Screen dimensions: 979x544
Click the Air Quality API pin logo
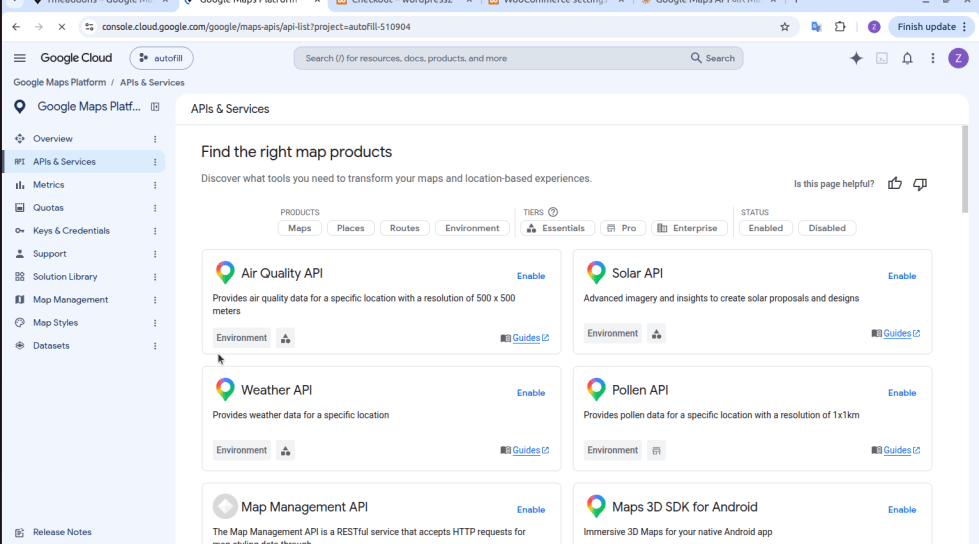coord(225,273)
